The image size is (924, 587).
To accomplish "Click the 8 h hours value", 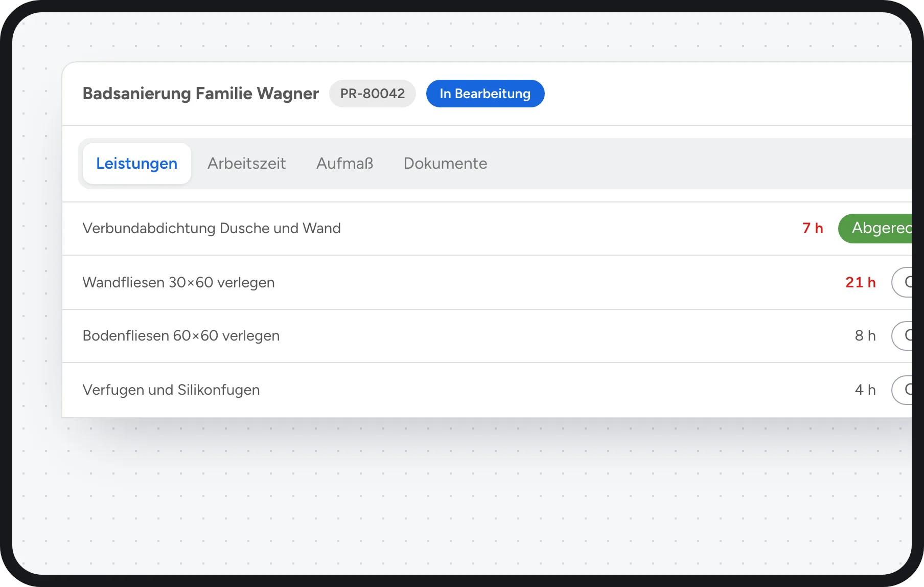I will [865, 336].
